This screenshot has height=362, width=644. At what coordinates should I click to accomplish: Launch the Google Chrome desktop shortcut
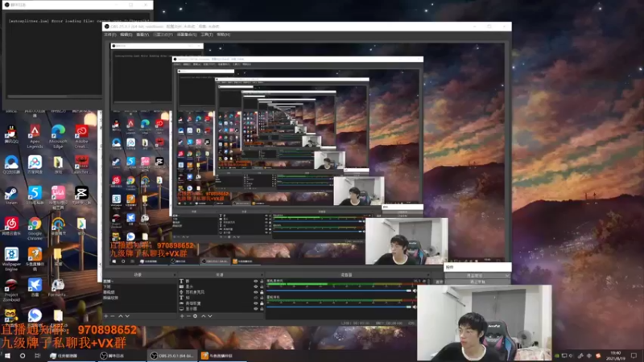35,228
